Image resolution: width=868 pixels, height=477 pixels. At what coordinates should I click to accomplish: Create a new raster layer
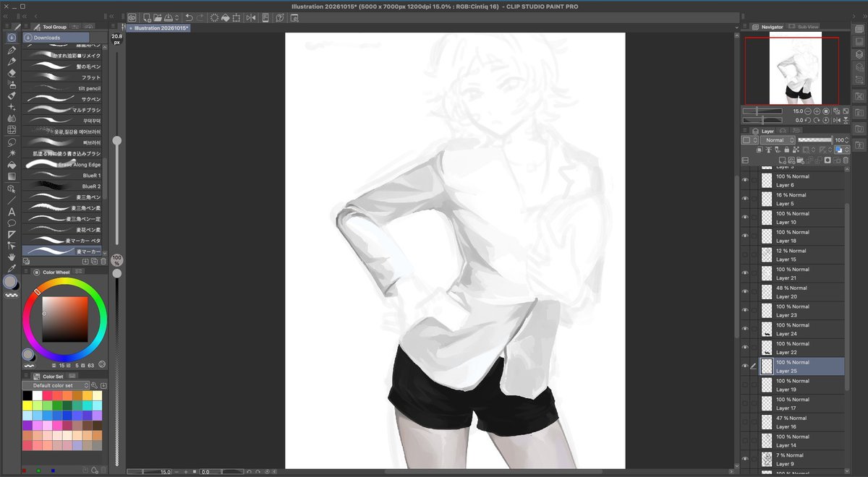[782, 160]
